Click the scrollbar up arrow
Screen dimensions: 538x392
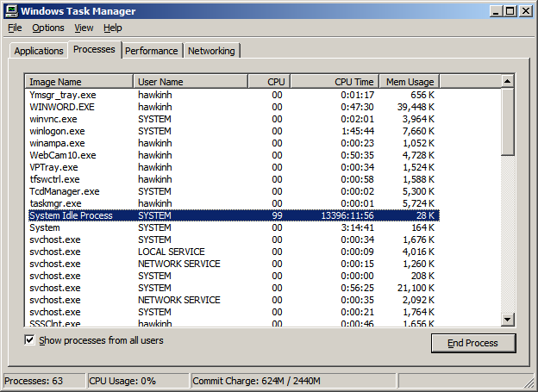tap(507, 82)
